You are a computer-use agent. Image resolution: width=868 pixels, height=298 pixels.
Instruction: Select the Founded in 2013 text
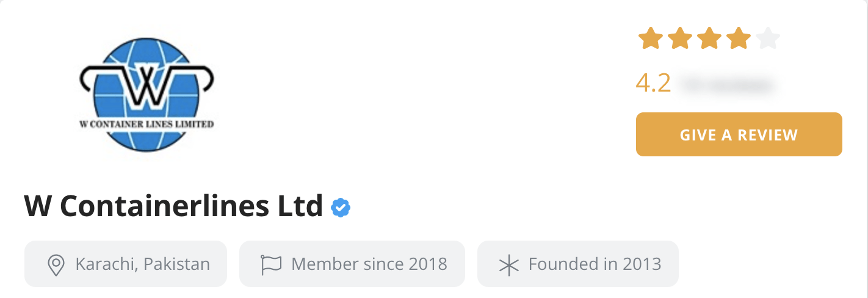point(595,264)
